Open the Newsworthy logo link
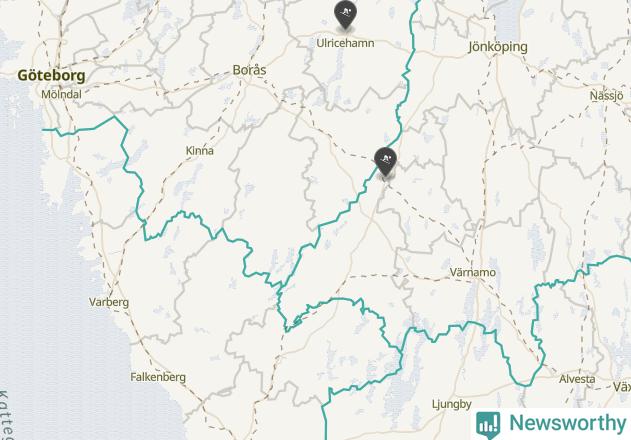 point(551,424)
